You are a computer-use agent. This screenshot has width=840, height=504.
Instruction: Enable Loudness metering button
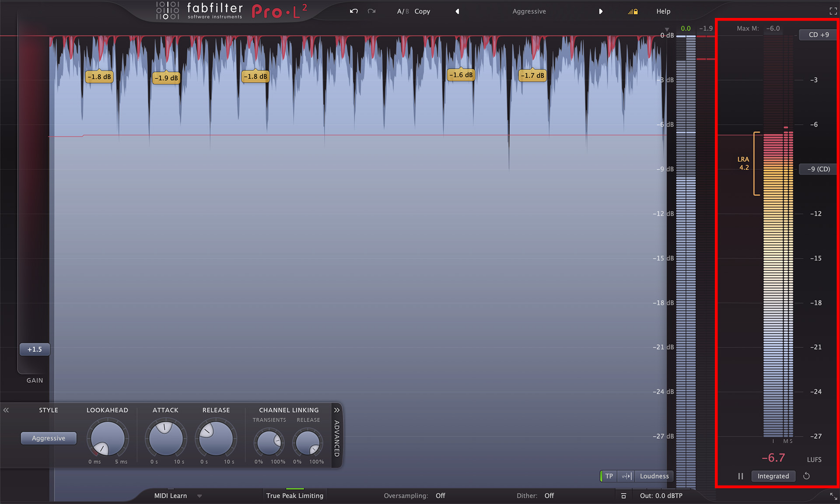[x=654, y=476]
